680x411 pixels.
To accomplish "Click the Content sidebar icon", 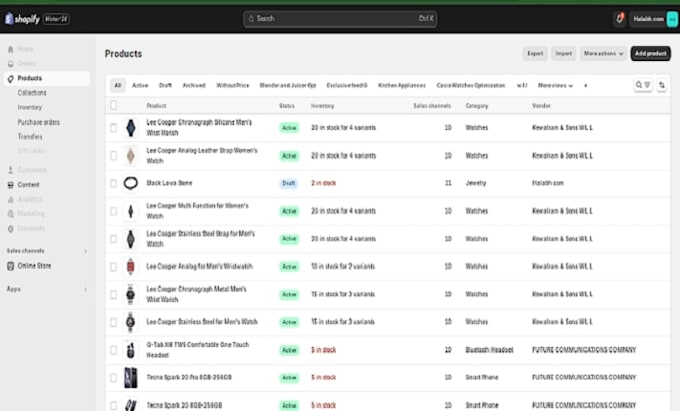I will [x=10, y=185].
